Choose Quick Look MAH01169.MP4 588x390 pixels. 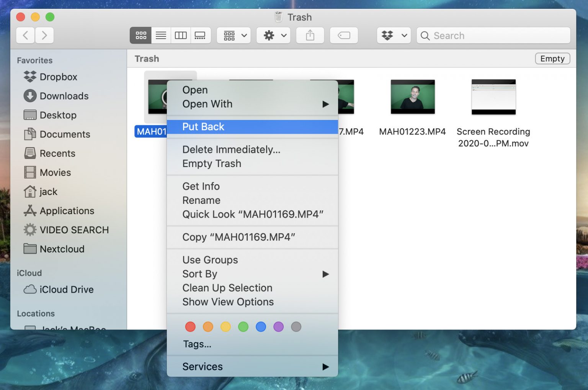[x=253, y=214]
